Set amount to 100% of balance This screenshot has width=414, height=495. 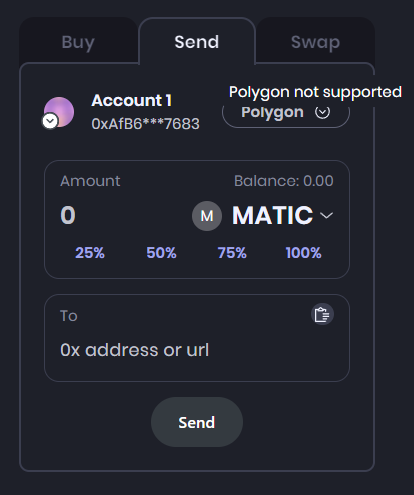[304, 253]
